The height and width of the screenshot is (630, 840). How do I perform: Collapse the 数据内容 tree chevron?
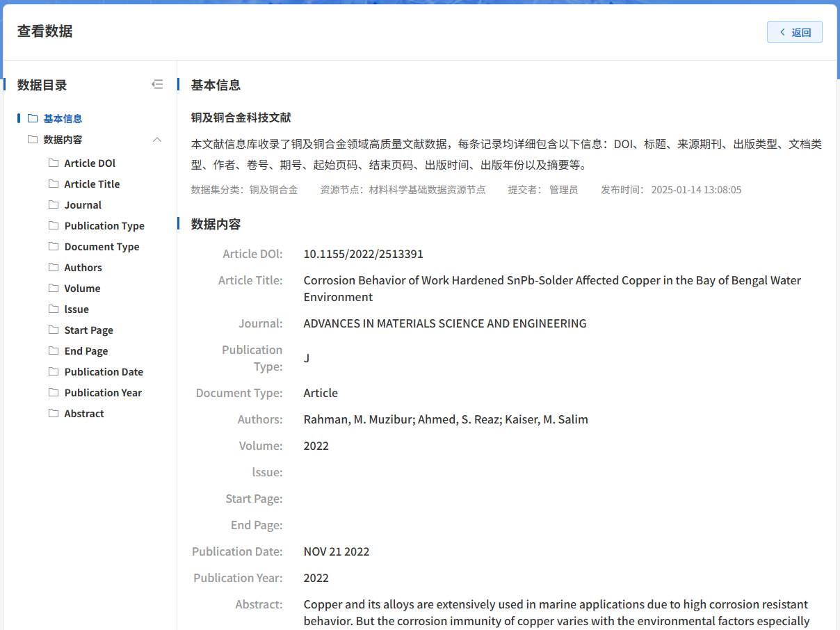click(157, 140)
